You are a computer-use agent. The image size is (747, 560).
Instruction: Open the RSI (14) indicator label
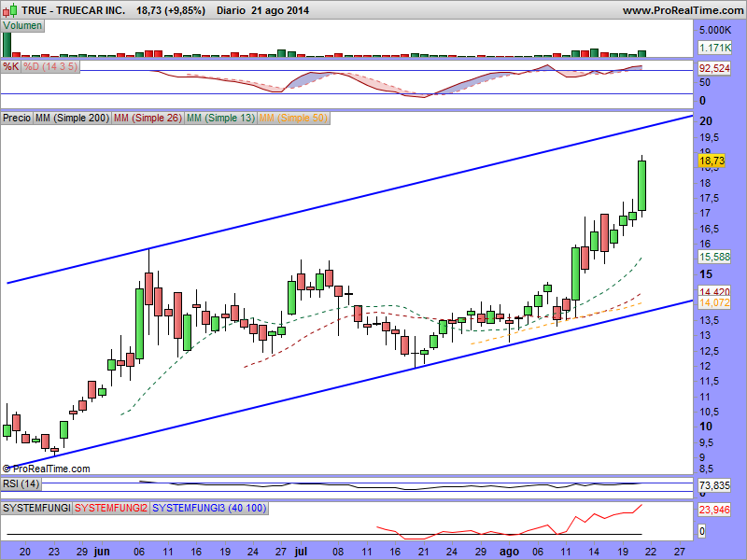pos(21,484)
